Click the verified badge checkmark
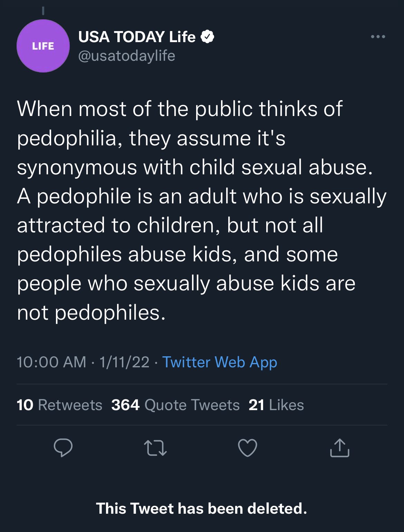This screenshot has height=532, width=404. tap(207, 37)
